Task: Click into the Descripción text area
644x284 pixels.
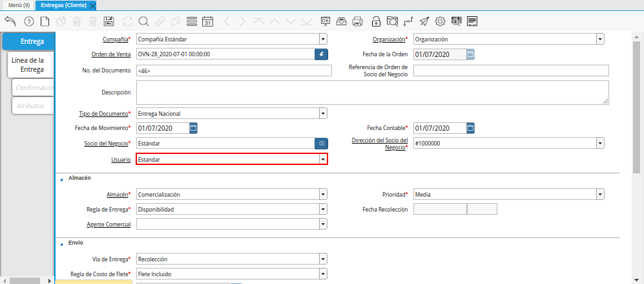Action: click(x=372, y=93)
